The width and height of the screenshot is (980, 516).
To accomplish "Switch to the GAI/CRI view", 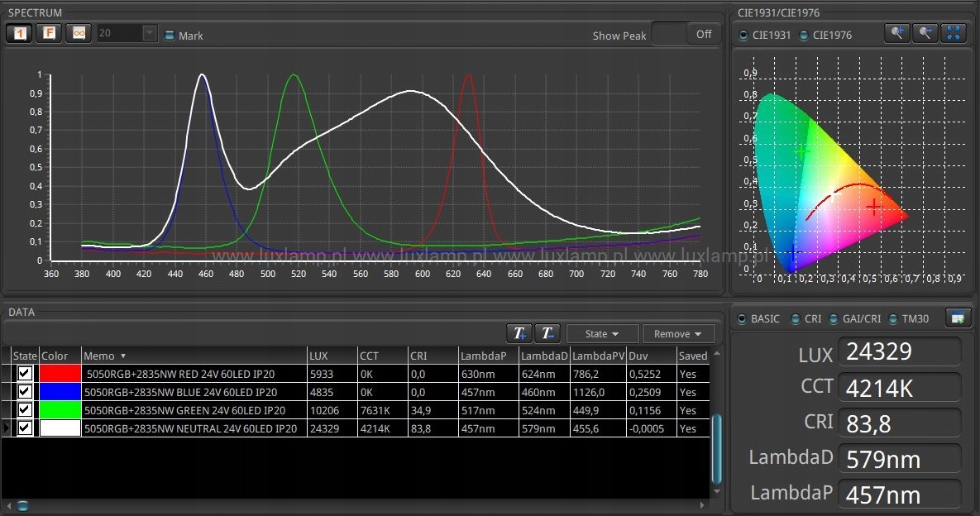I will 834,318.
